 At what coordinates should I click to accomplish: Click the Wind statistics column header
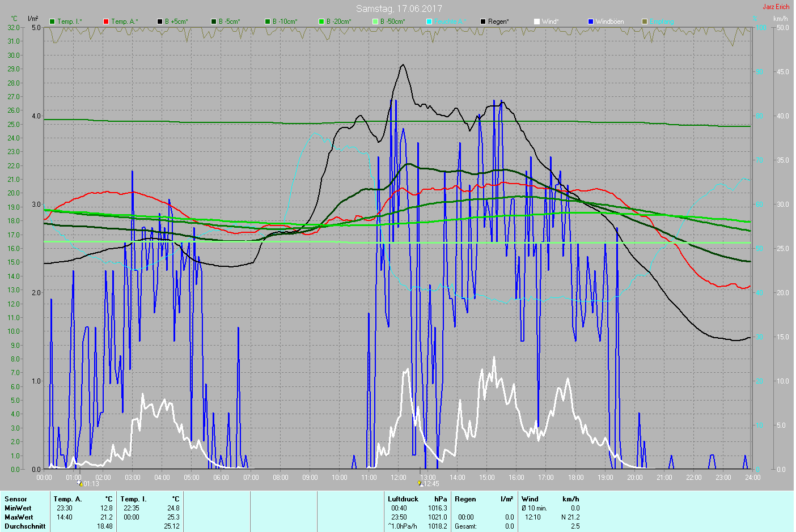tap(530, 499)
